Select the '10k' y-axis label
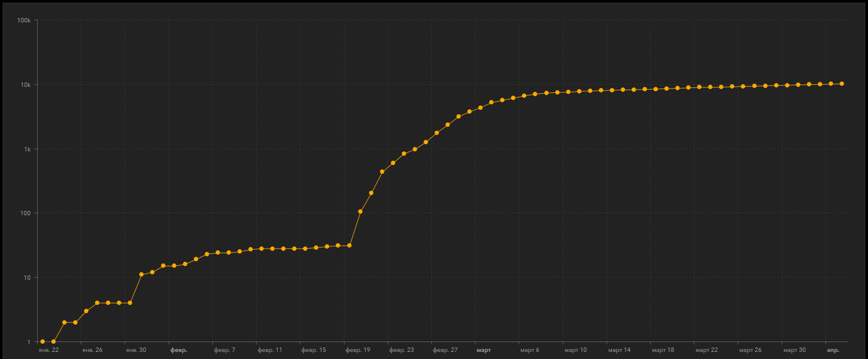This screenshot has height=359, width=868. (26, 85)
